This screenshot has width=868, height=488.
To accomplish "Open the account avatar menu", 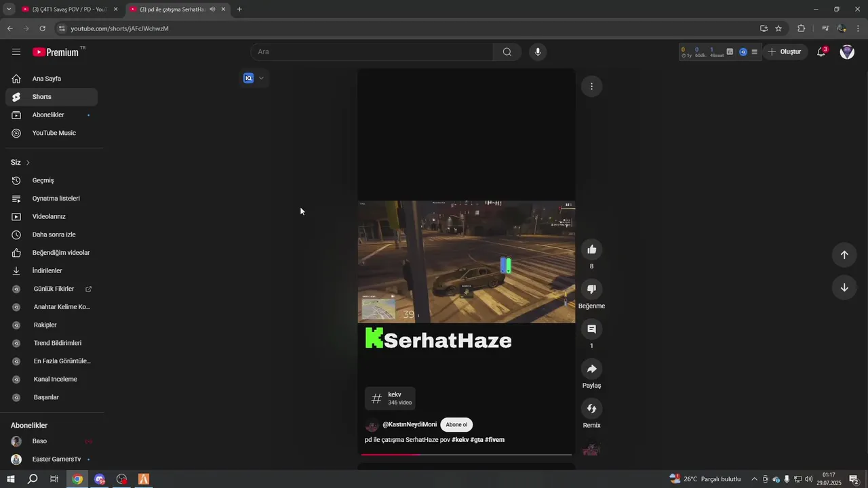I will [x=847, y=52].
